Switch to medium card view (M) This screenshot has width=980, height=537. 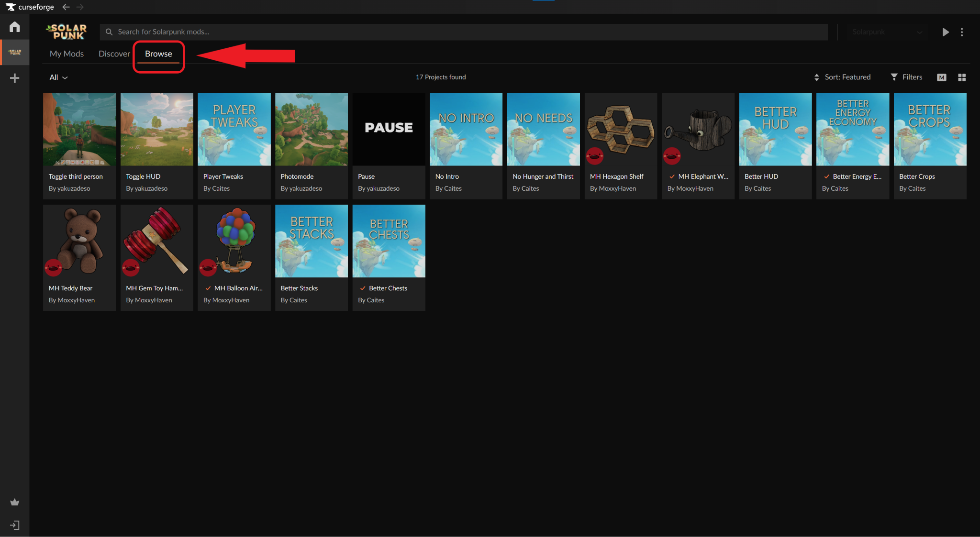point(942,77)
